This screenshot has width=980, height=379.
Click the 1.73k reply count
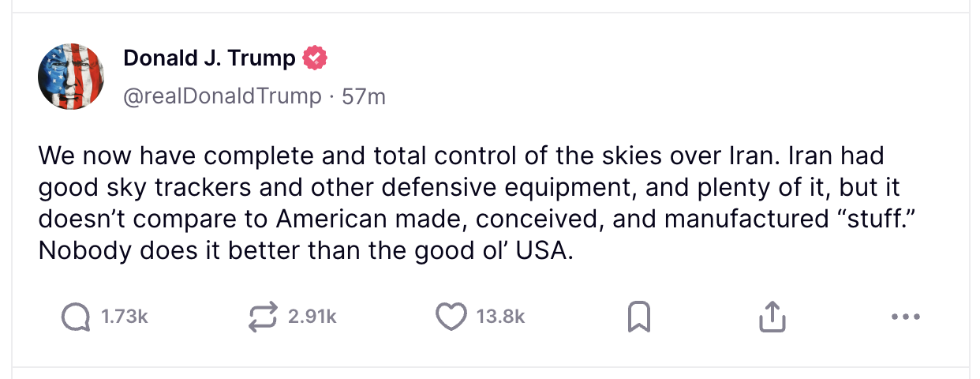tap(125, 317)
